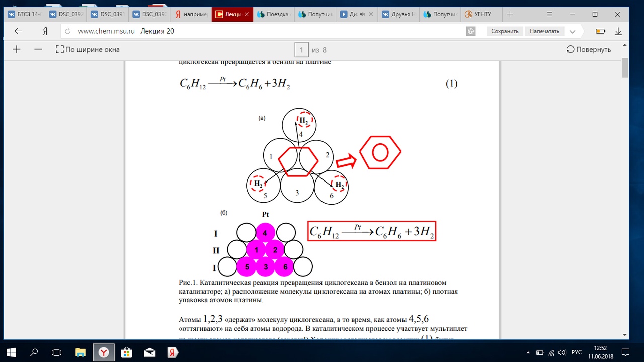Viewport: 644px width, 362px height.
Task: Expand the hidden system tray icons arrow
Action: pyautogui.click(x=527, y=352)
